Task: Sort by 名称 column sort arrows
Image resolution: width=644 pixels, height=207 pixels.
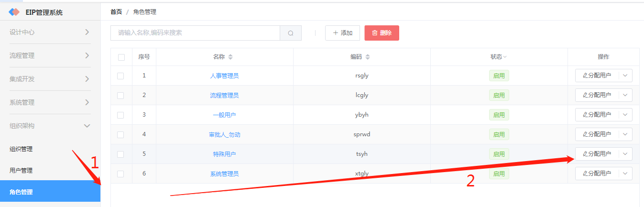Action: (230, 57)
